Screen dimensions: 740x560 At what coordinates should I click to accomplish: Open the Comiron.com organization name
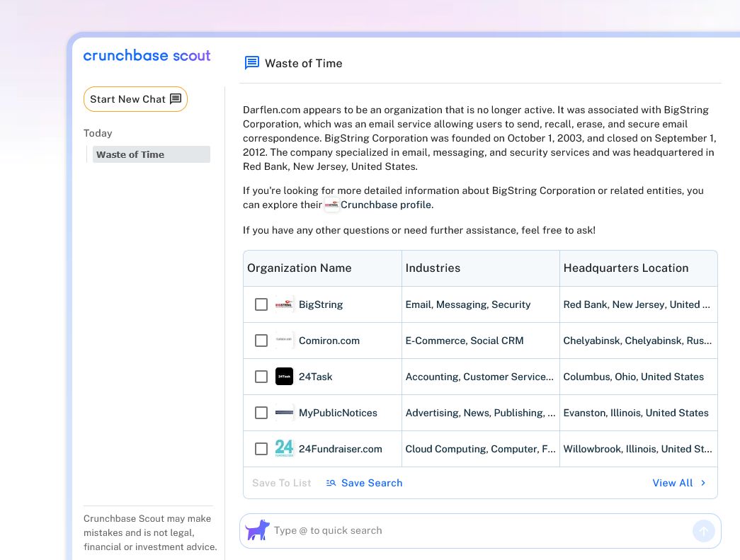point(329,341)
